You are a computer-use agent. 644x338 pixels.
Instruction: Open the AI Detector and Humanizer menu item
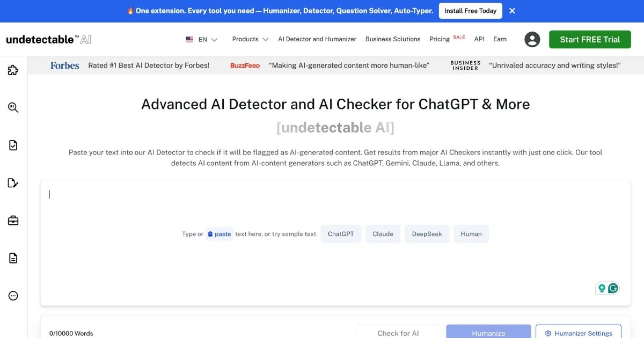[317, 39]
